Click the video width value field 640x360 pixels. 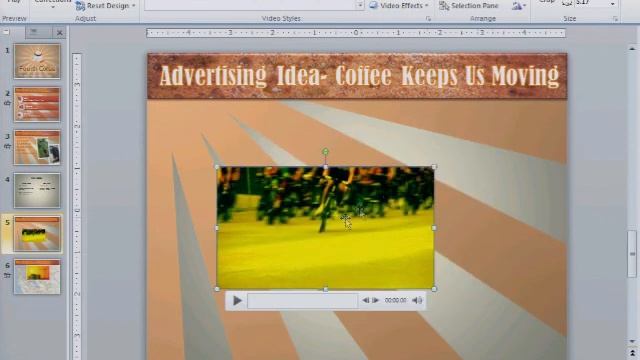tap(592, 3)
